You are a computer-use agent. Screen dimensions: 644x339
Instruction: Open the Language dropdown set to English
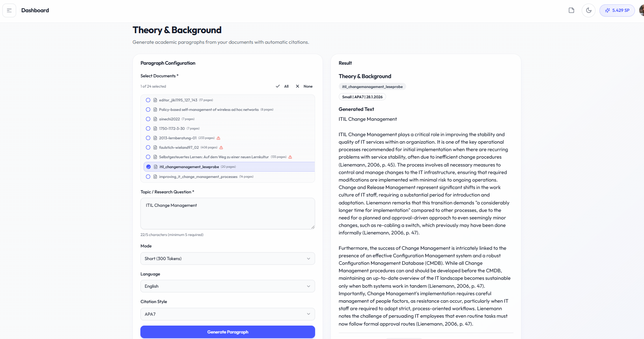228,286
